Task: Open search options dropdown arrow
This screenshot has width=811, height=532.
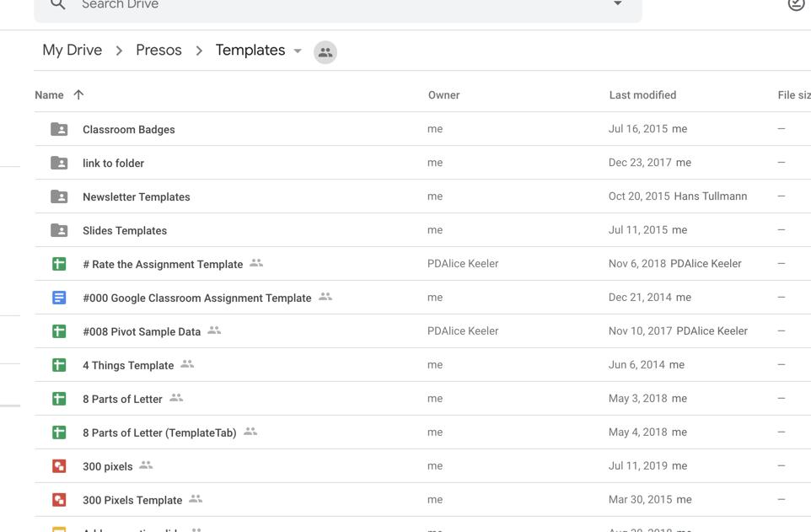Action: pos(618,3)
